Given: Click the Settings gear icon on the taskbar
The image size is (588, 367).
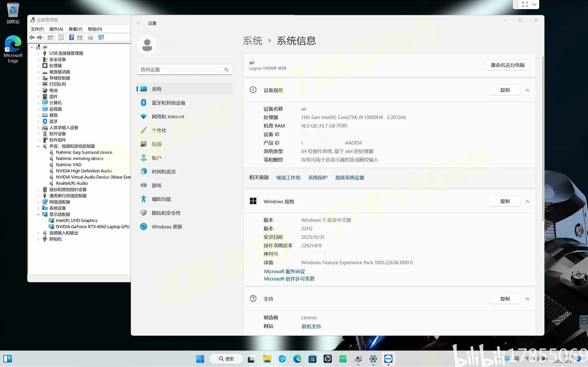Looking at the screenshot, I should (373, 359).
